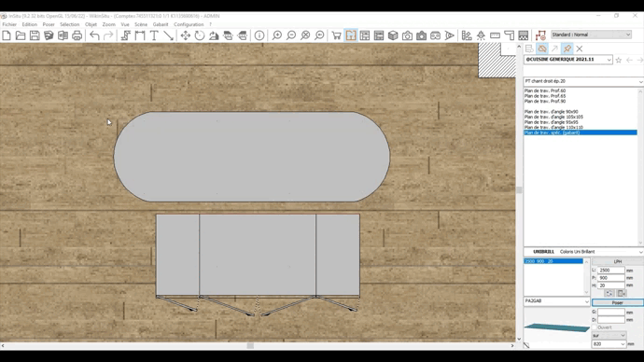Open the UNIBRILL Coloris Uni Brillant dropdown
The height and width of the screenshot is (362, 644).
[x=583, y=252]
